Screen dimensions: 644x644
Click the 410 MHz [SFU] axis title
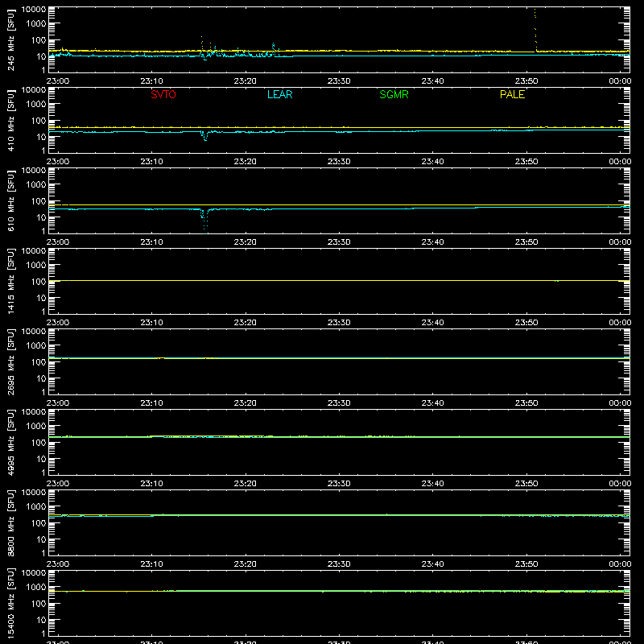(10, 120)
